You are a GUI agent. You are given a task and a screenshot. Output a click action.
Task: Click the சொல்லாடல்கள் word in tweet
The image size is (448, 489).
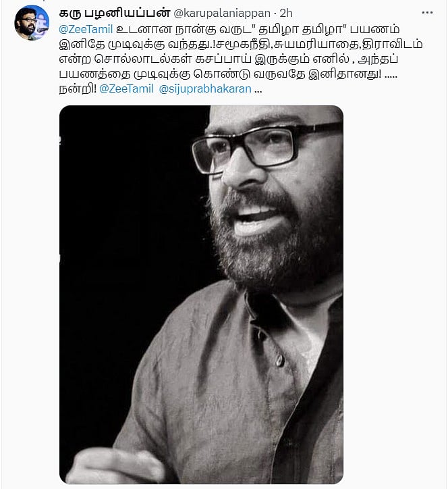[x=142, y=59]
